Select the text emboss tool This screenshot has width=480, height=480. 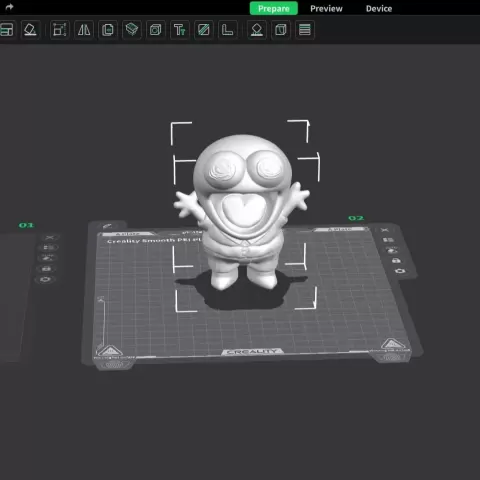pyautogui.click(x=180, y=30)
